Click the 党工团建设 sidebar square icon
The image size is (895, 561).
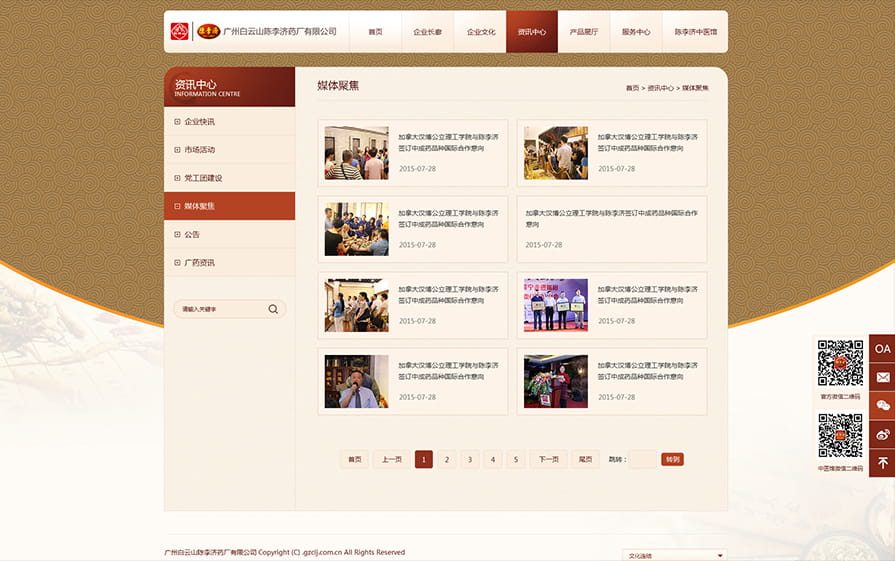[177, 178]
